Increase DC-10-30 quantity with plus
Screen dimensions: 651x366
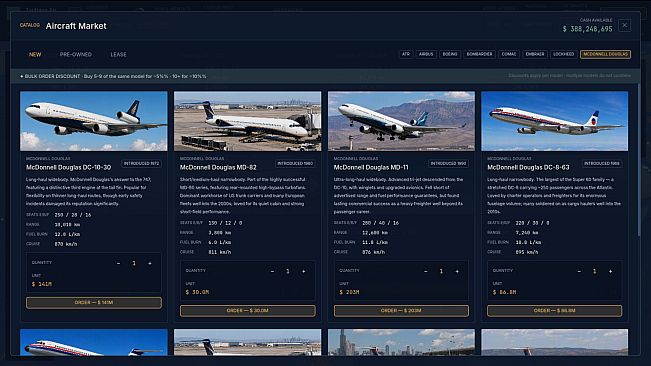coord(150,263)
